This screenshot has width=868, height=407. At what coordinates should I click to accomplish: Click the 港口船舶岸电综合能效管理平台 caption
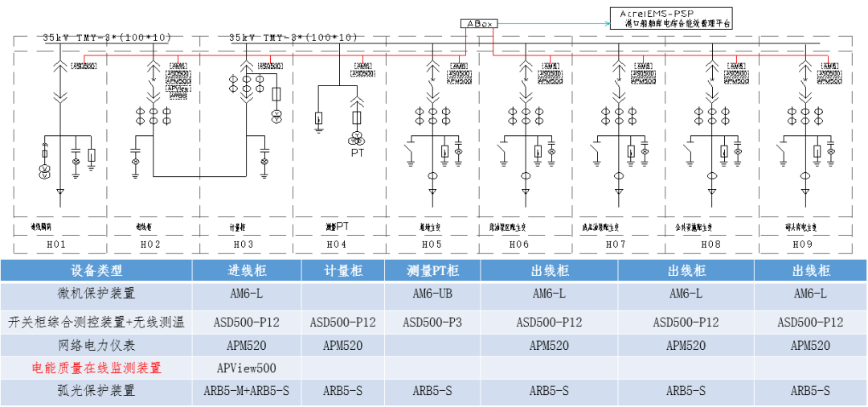tap(678, 24)
